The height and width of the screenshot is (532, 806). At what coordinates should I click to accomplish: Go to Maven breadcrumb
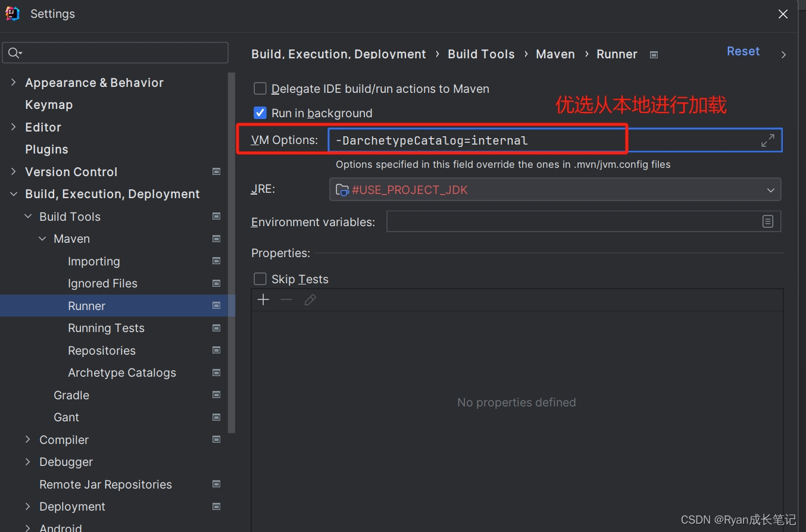(x=555, y=54)
